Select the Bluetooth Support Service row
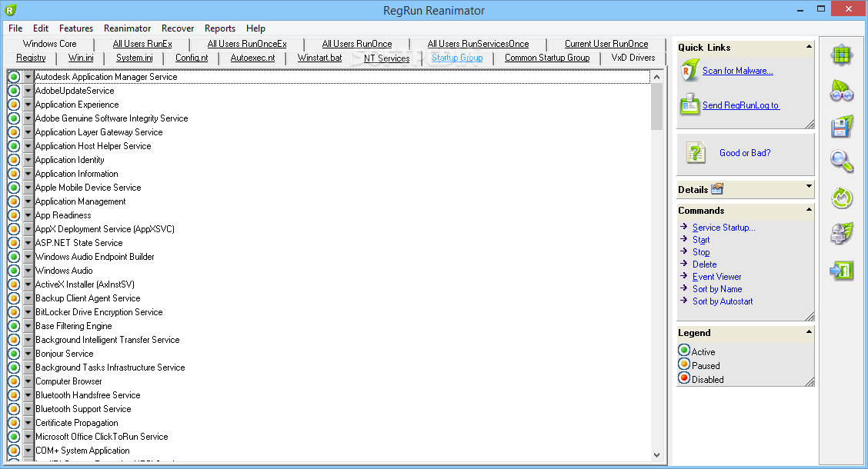 pos(342,409)
